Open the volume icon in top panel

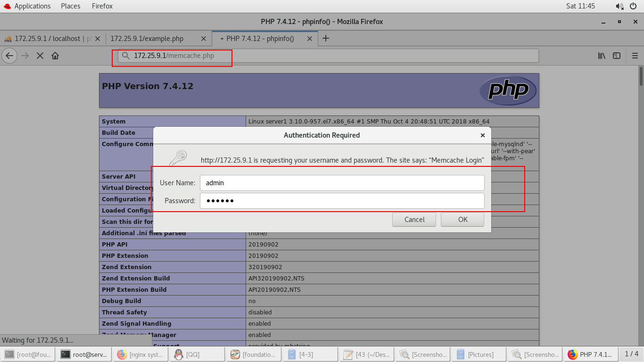619,6
